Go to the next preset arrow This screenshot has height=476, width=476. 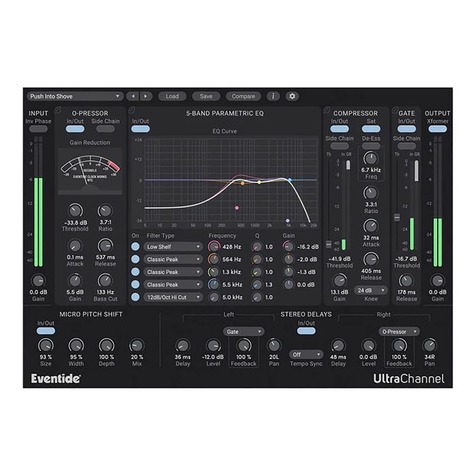(x=146, y=97)
